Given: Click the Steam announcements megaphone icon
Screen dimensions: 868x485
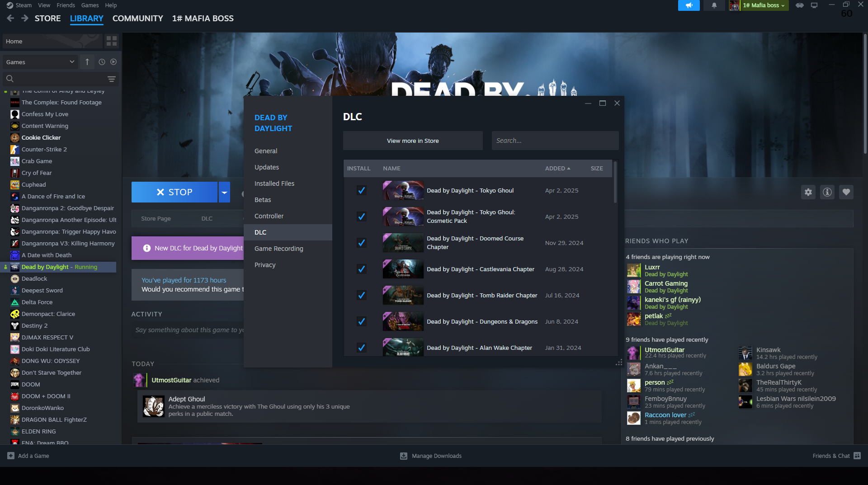Looking at the screenshot, I should [689, 5].
